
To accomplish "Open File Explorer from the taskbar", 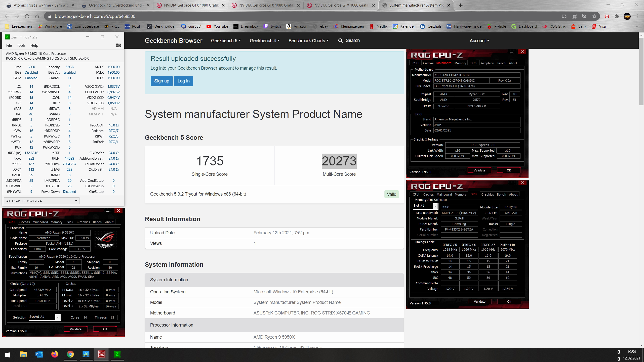I will (23, 354).
